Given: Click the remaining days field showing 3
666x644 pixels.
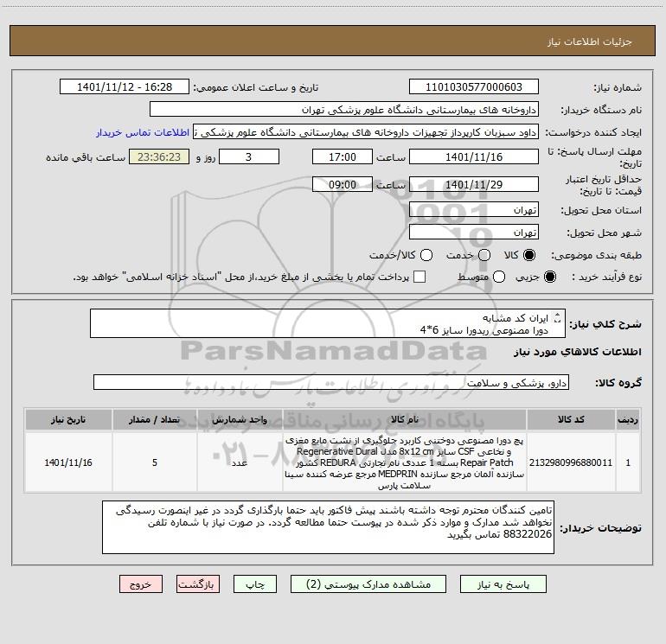Looking at the screenshot, I should (x=249, y=156).
